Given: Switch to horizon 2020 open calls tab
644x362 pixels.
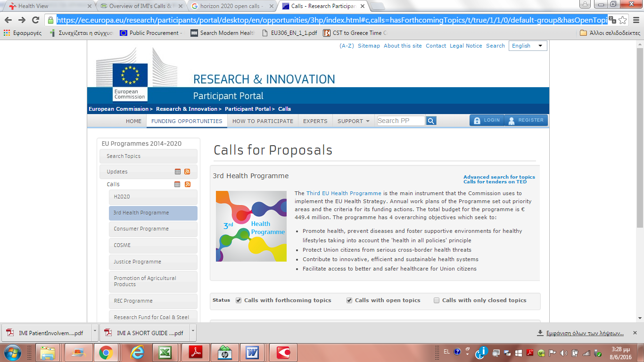Looking at the screenshot, I should pyautogui.click(x=231, y=6).
